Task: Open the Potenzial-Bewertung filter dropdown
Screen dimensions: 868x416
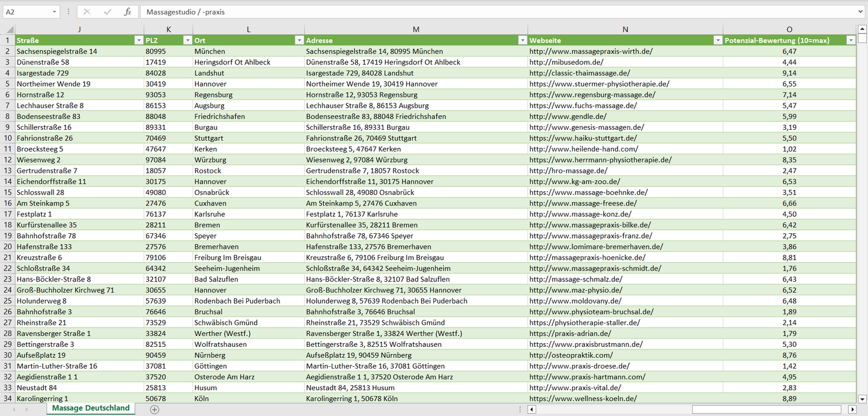Action: point(851,39)
